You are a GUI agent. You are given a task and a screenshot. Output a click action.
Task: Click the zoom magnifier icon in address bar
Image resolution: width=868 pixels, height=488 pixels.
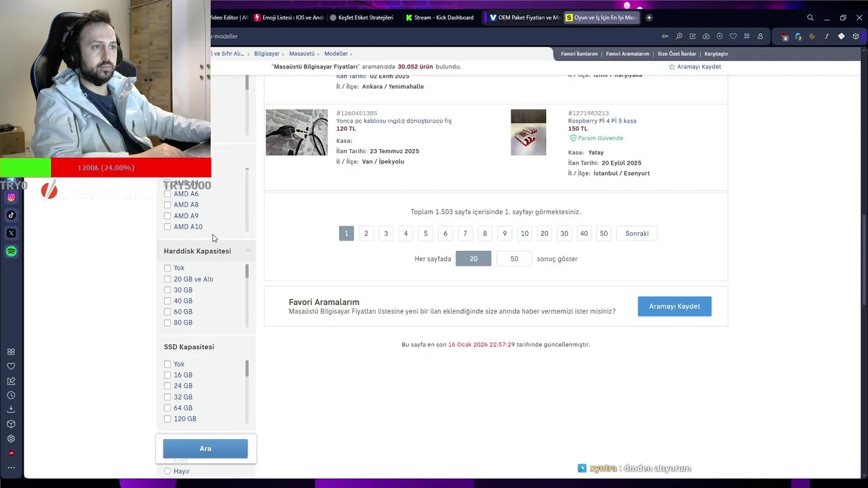point(679,36)
